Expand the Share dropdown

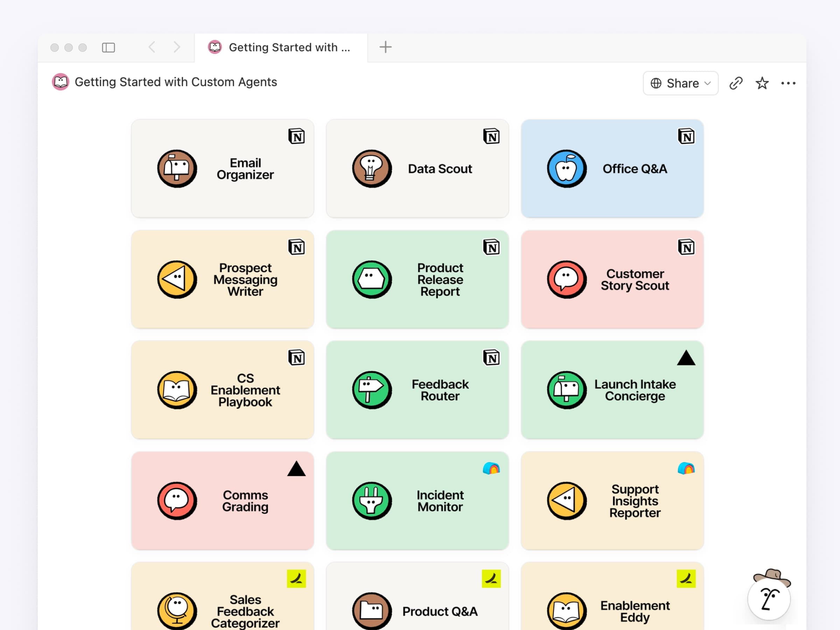pyautogui.click(x=680, y=83)
